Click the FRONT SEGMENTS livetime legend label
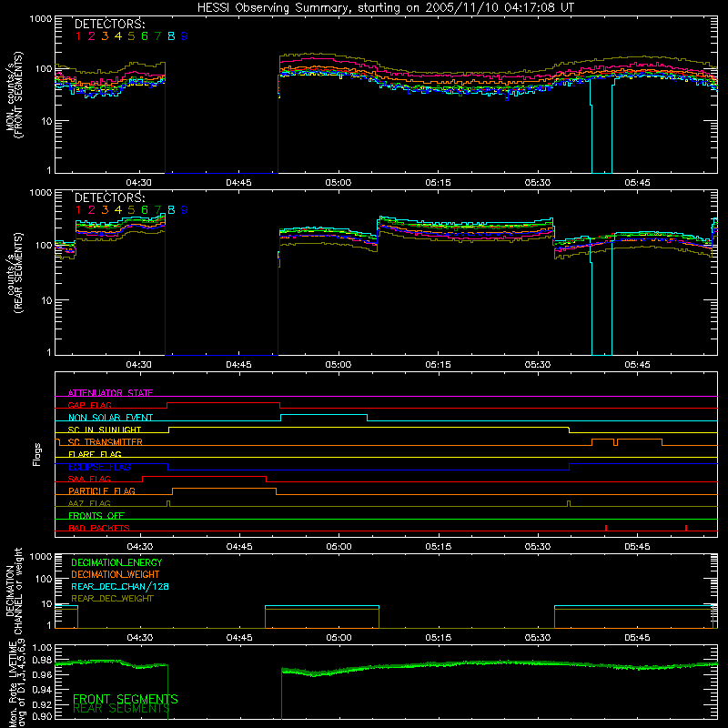This screenshot has width=728, height=728. point(126,699)
